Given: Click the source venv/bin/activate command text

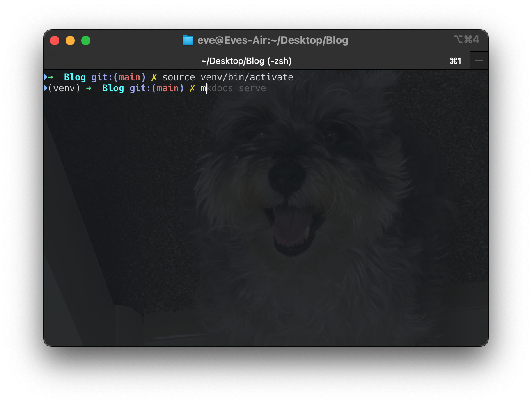Looking at the screenshot, I should (228, 77).
